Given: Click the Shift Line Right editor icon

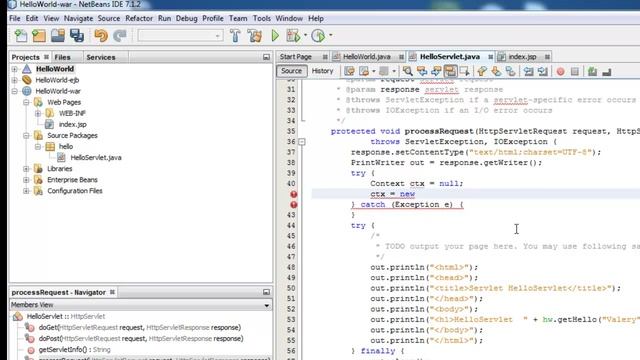Looking at the screenshot, I should (x=542, y=71).
